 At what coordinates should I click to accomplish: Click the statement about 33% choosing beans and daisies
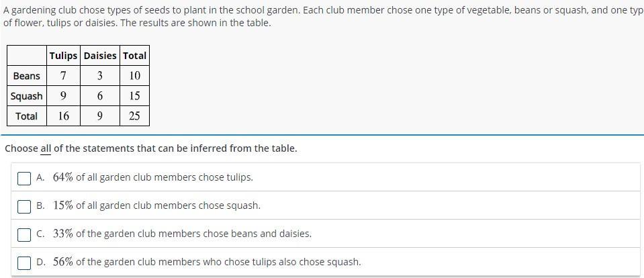pyautogui.click(x=182, y=234)
